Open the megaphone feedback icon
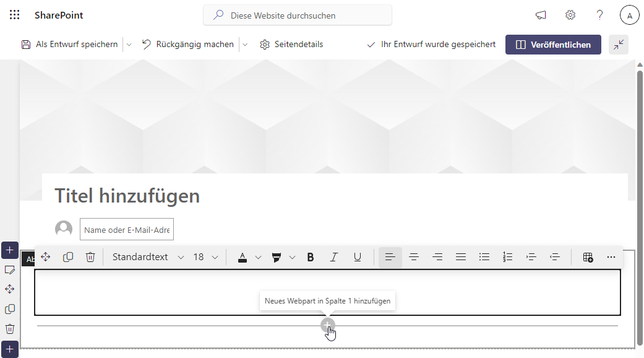The width and height of the screenshot is (644, 358). click(x=541, y=15)
